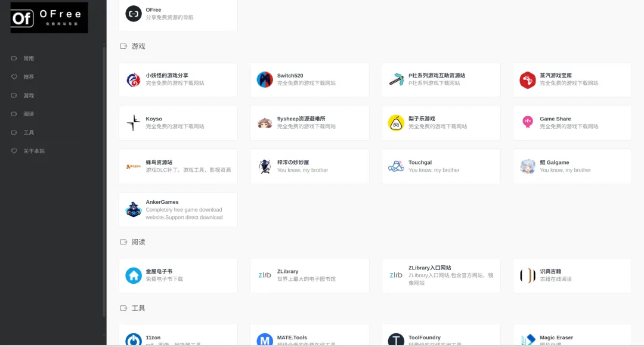Click the ZLibrary入口网站 logo icon
Screen dimensions: 644x347
(397, 275)
